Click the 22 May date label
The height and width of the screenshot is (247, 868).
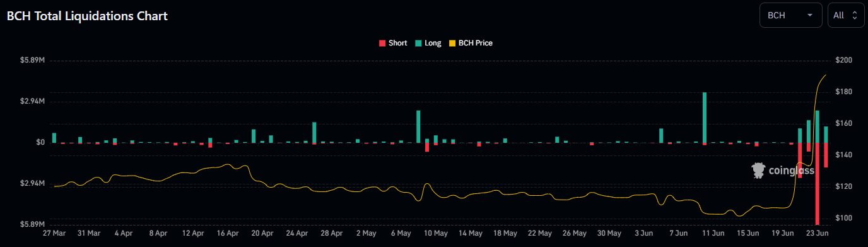tap(540, 233)
